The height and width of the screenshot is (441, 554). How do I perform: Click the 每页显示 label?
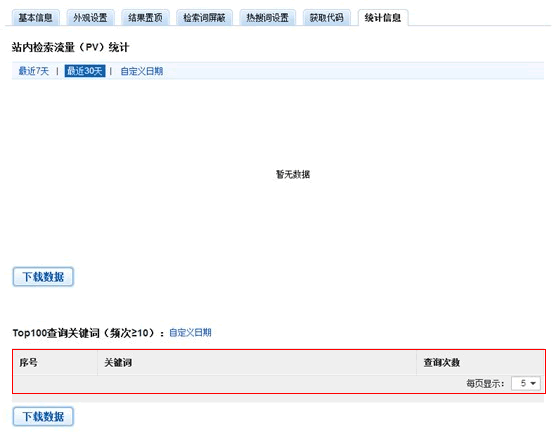click(x=485, y=383)
